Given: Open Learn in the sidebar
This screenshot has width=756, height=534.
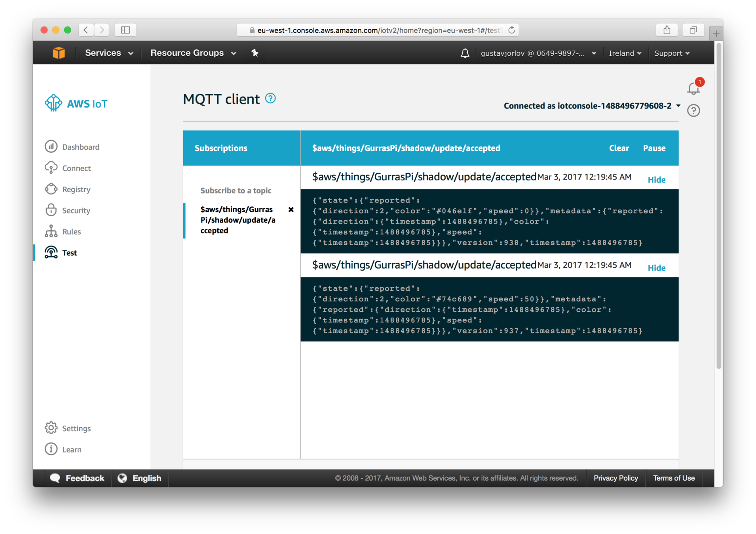Looking at the screenshot, I should [x=72, y=450].
